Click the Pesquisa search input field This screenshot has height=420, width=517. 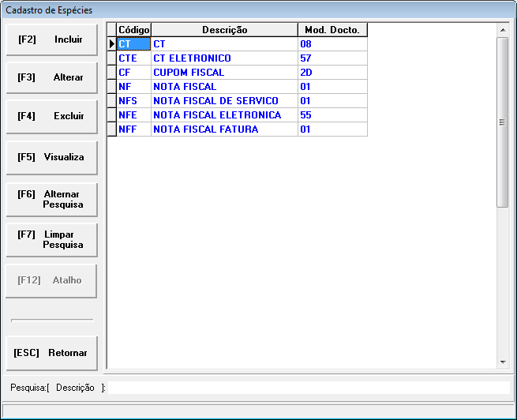tap(308, 388)
